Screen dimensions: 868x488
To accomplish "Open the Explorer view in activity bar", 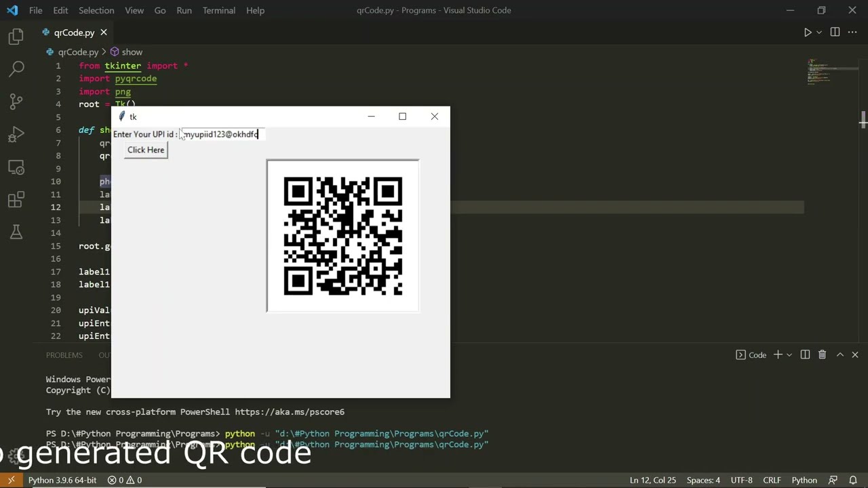I will (x=16, y=37).
